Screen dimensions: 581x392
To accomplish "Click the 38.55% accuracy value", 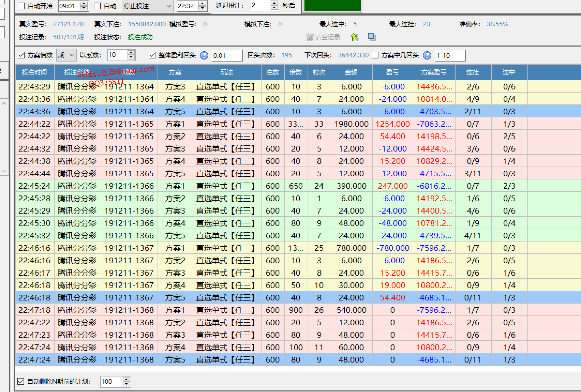I will [x=497, y=24].
